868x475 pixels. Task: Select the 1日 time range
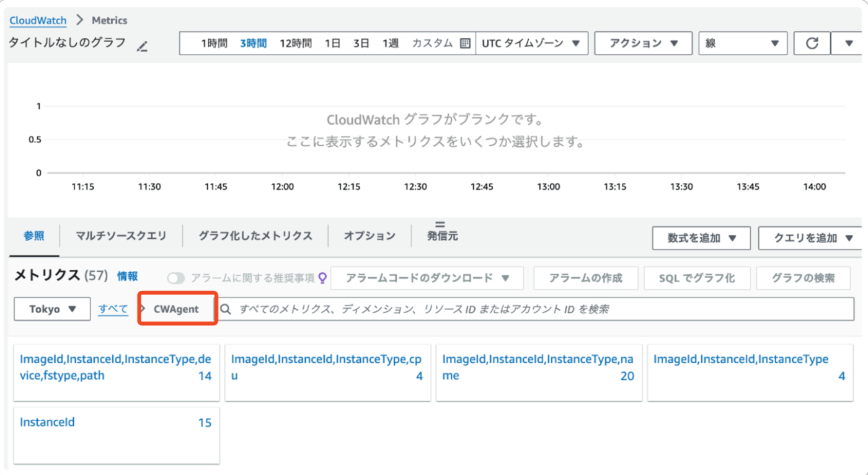tap(333, 43)
